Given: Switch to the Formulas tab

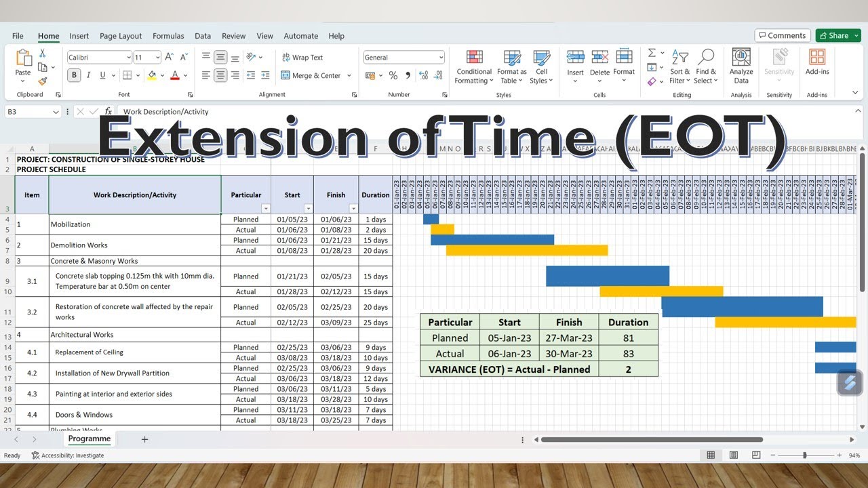Looking at the screenshot, I should point(168,36).
